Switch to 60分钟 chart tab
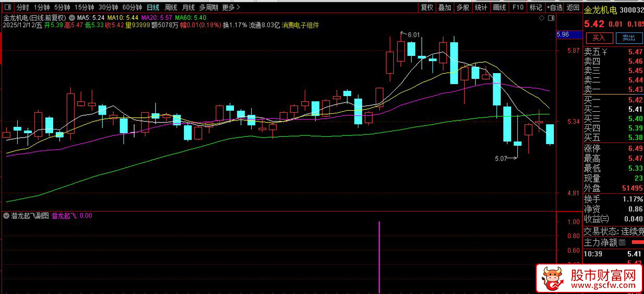The image size is (644, 294). (x=132, y=8)
